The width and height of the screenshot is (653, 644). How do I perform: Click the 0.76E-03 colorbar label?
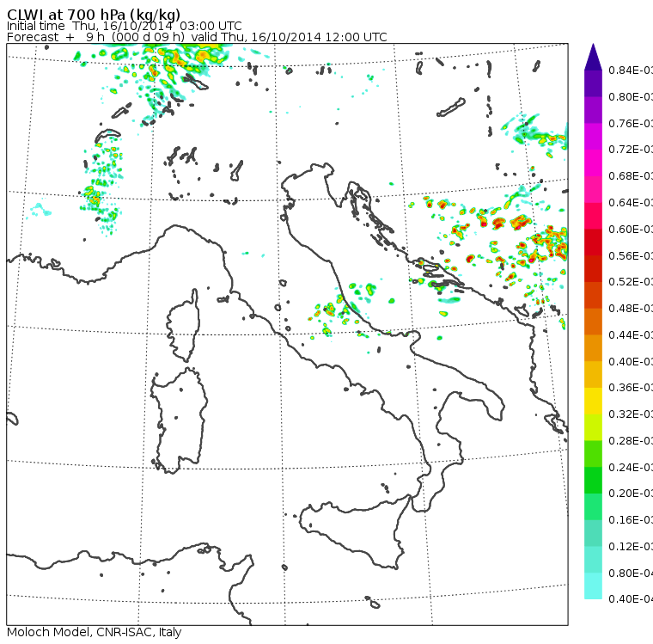(x=631, y=123)
